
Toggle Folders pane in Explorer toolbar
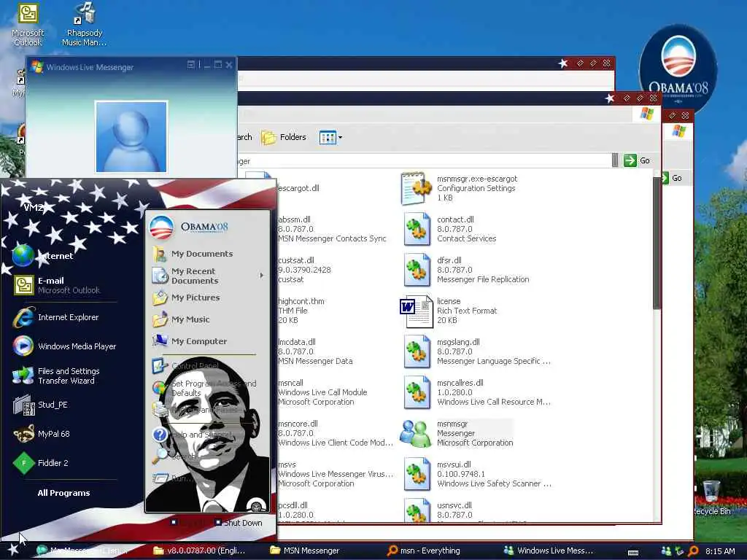coord(284,137)
